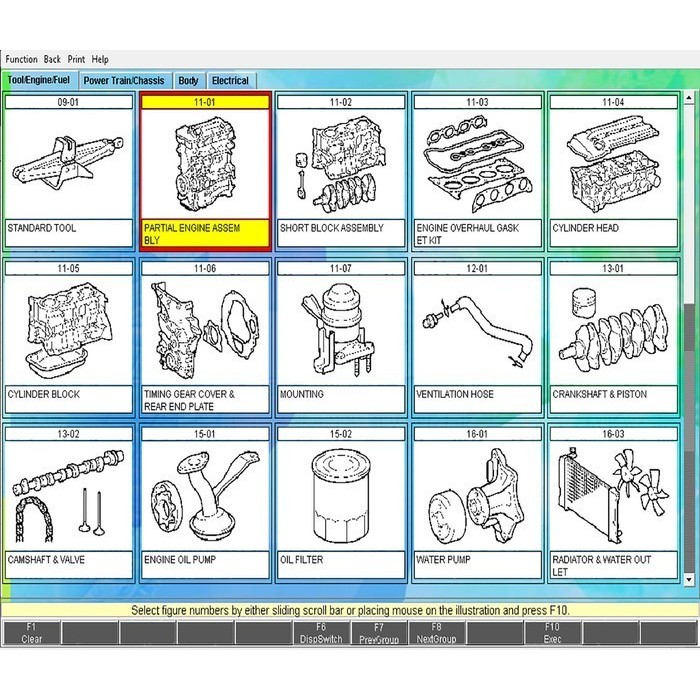This screenshot has width=700, height=700.
Task: Open the Function menu
Action: click(x=21, y=59)
